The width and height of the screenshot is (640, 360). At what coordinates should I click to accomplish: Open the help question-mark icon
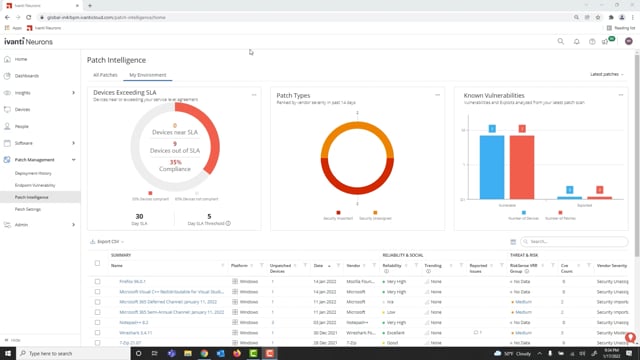592,42
